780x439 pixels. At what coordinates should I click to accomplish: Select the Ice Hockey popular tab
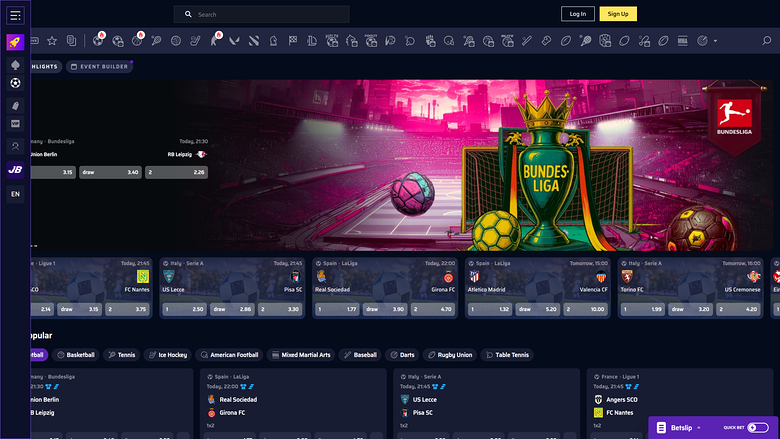pyautogui.click(x=168, y=355)
